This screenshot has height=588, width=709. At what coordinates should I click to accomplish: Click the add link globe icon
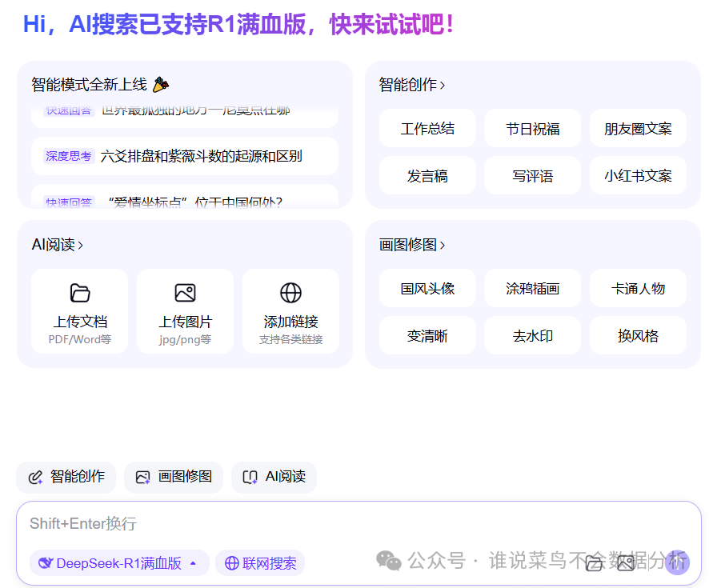(x=290, y=293)
